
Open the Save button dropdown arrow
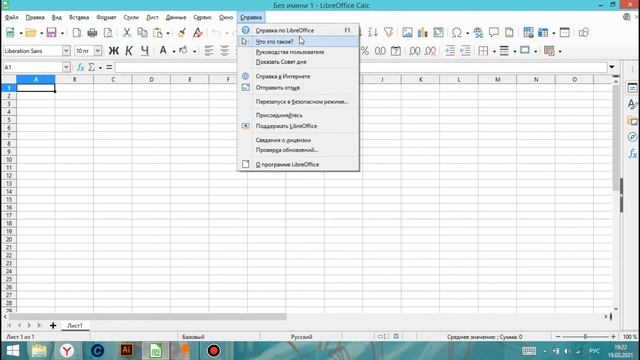(62, 33)
